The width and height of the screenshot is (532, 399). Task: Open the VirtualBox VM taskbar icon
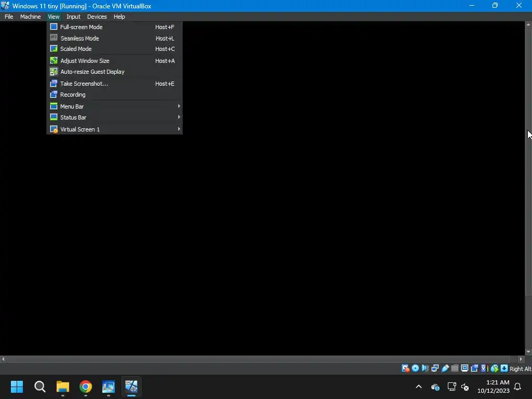click(x=131, y=387)
